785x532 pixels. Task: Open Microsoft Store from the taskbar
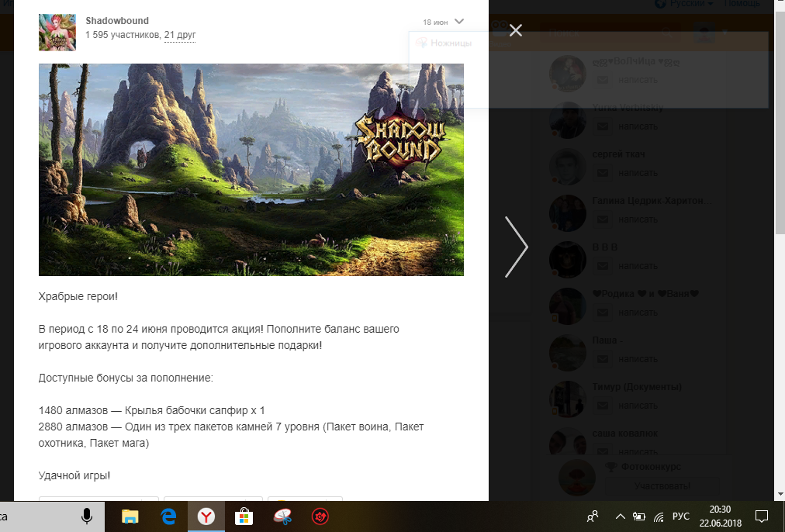244,516
